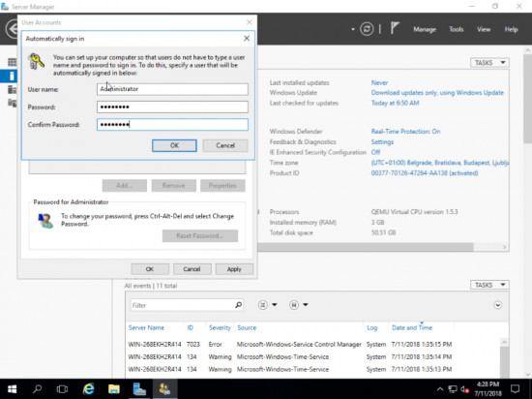Confirm automatic sign-in with OK
The image size is (532, 399).
[x=174, y=145]
